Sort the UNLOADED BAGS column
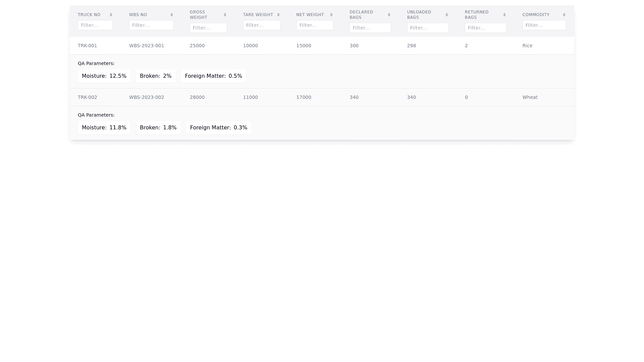Screen dimensions: 644x362 click(x=446, y=15)
